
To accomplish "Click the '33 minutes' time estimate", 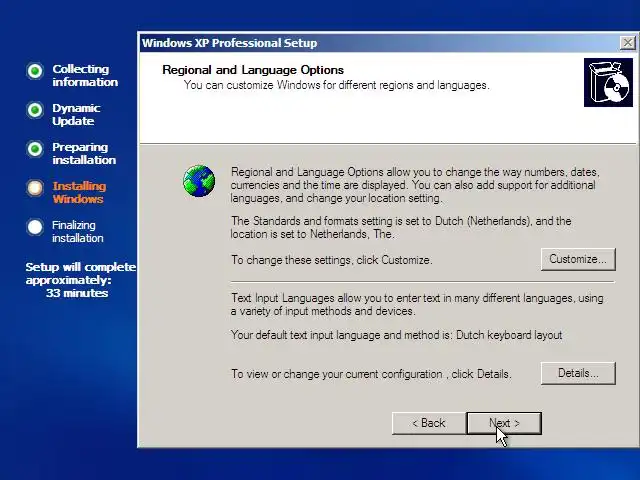I will tap(77, 293).
